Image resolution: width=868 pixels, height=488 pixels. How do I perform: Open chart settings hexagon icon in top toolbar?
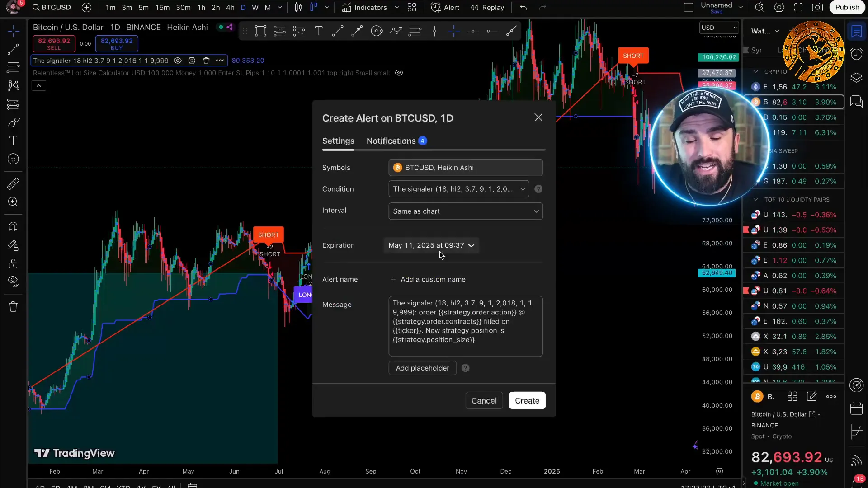pyautogui.click(x=779, y=7)
